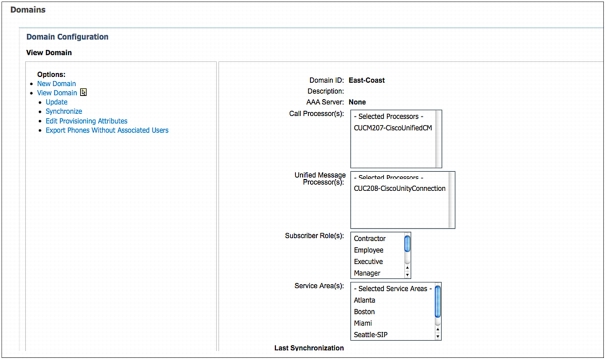Click Synchronize in the options list

[64, 111]
